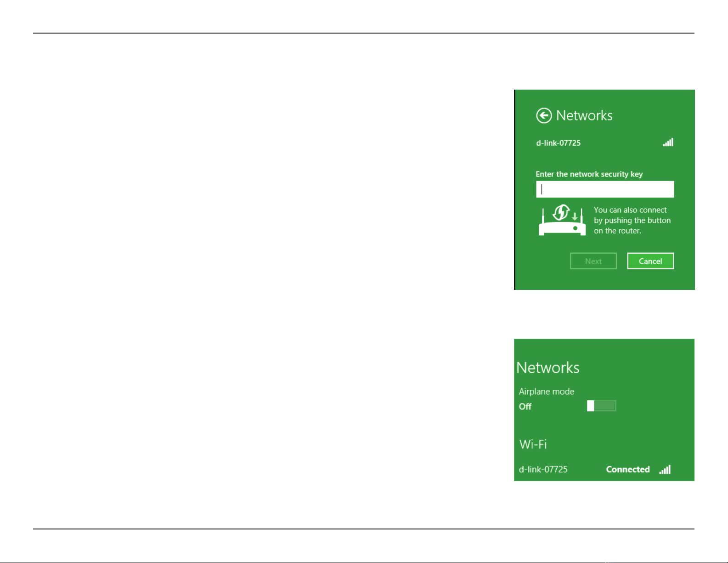Click the Connected status text
Screen dimensions: 728x563
click(628, 469)
